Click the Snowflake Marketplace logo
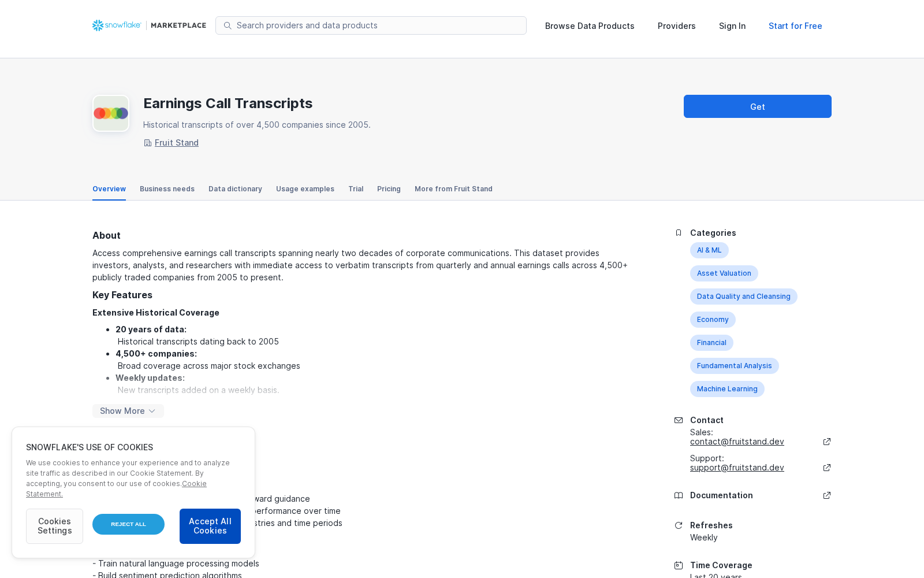Viewport: 924px width, 578px height. (149, 25)
